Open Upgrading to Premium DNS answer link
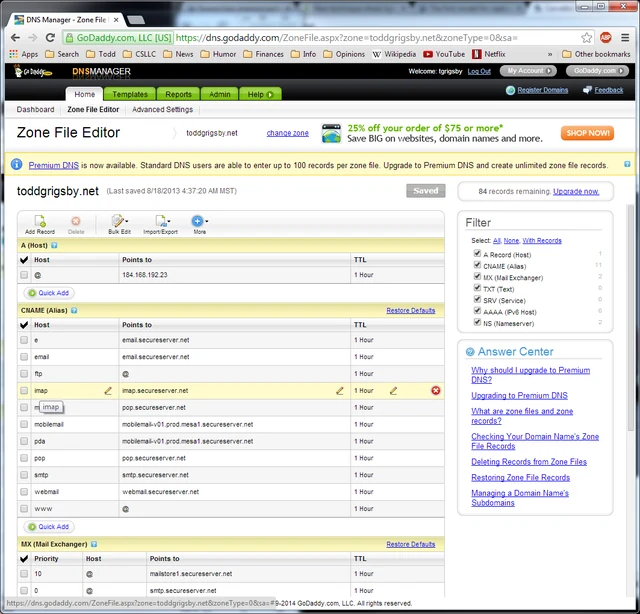The image size is (640, 614). 519,396
